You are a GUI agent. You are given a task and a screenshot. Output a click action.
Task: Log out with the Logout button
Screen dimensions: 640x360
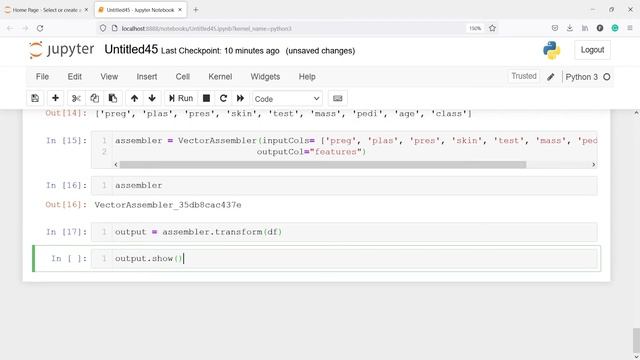592,50
